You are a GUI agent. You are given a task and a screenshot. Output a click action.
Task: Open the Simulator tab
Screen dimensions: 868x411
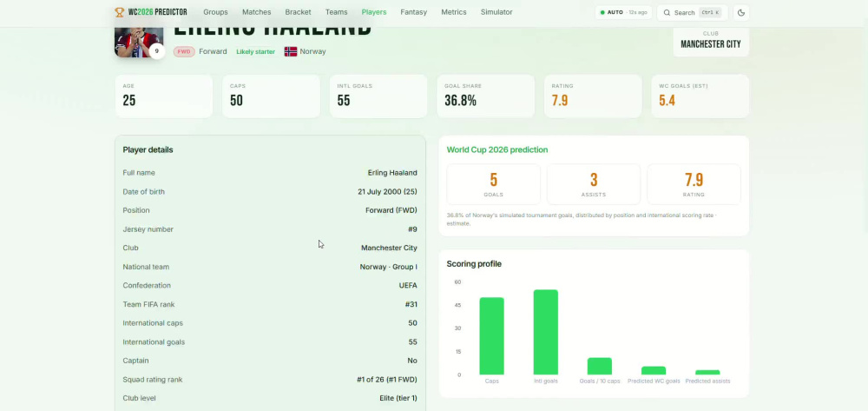(x=496, y=12)
